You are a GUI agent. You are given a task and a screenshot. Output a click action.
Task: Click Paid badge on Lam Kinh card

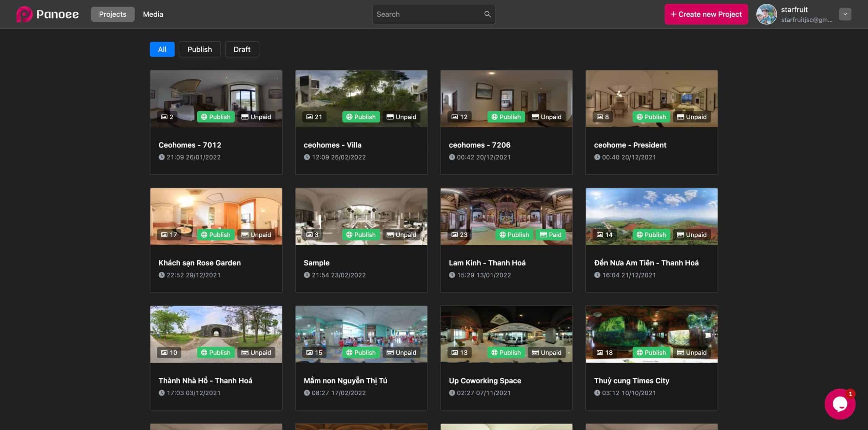pos(551,235)
